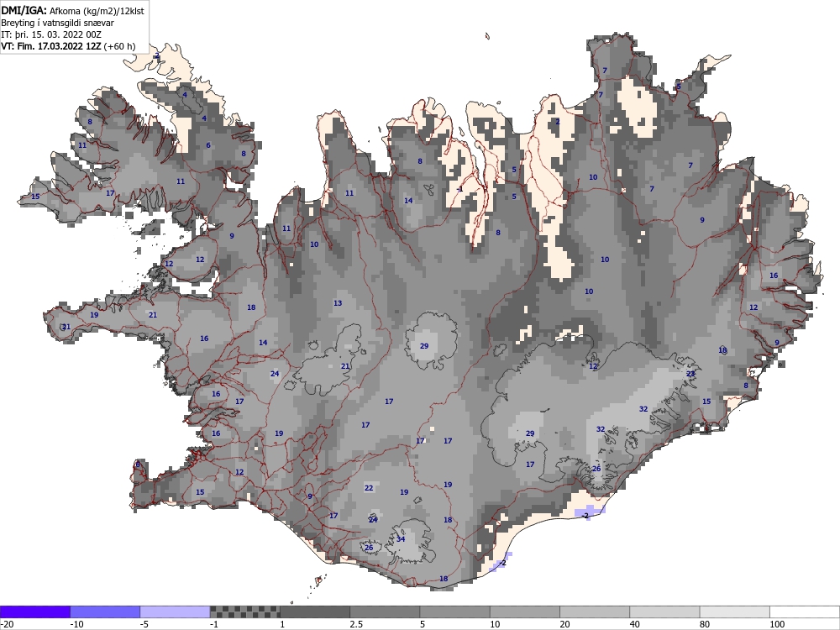
Task: Click the map value 13 in north-central Iceland
Action: [x=338, y=303]
